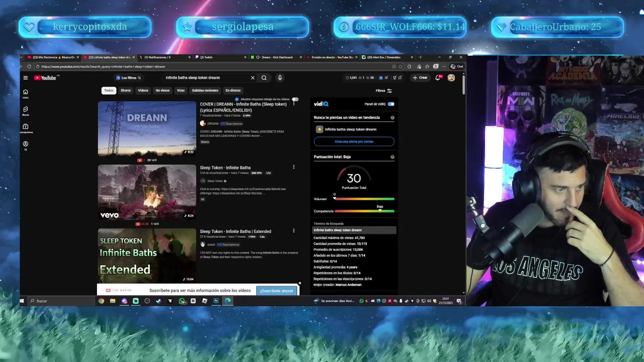Open the YouTube hamburger guide menu
Screen dimensions: 644x362
(x=25, y=78)
